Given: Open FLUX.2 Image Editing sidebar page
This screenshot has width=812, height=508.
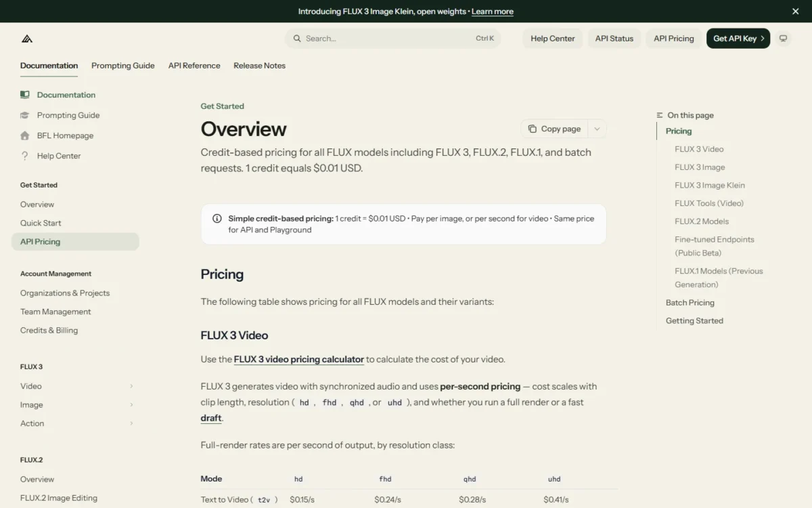Looking at the screenshot, I should pos(59,498).
